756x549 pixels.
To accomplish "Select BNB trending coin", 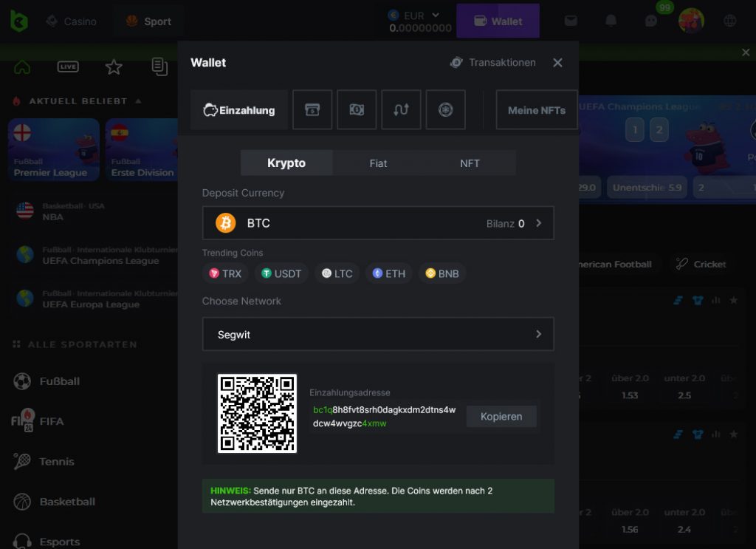I will pyautogui.click(x=442, y=273).
